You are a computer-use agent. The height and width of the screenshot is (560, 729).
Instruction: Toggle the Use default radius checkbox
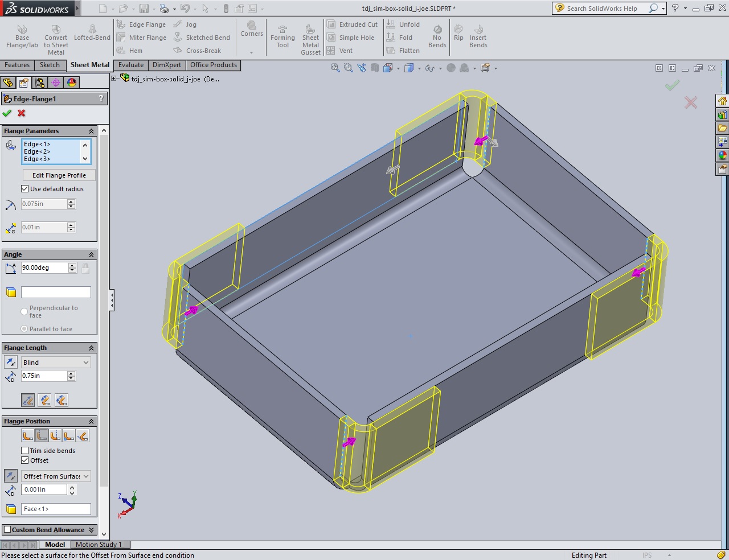point(25,189)
